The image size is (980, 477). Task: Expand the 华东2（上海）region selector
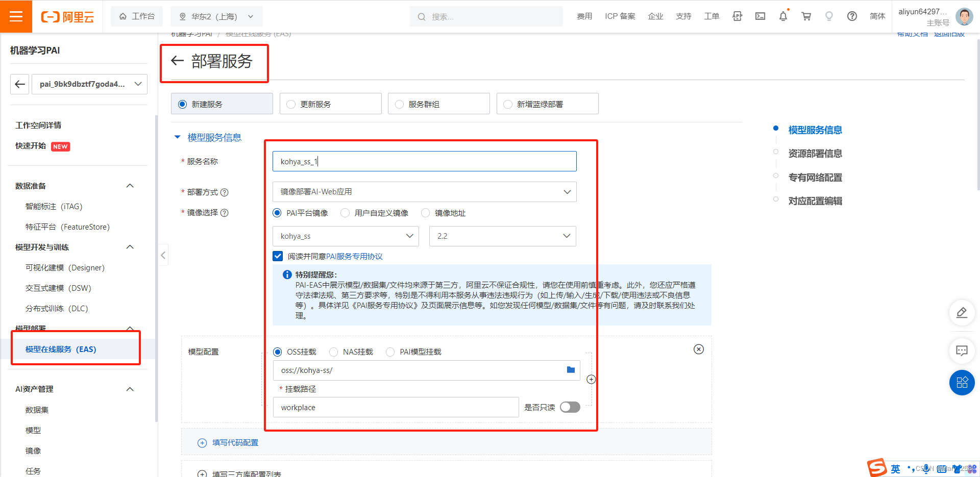click(x=251, y=16)
